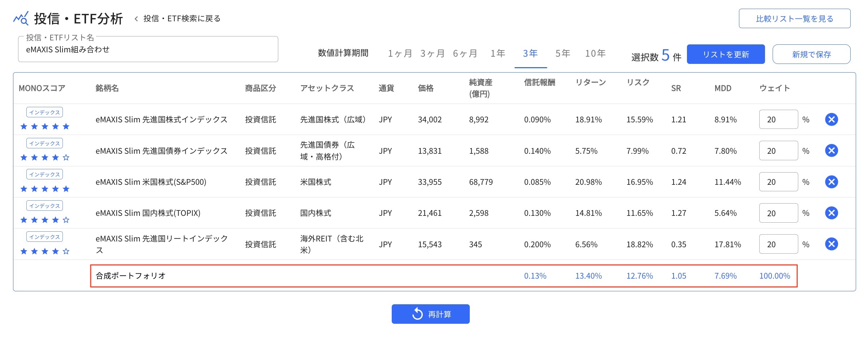Click the 銘柄名 column header
The image size is (868, 340).
[107, 88]
